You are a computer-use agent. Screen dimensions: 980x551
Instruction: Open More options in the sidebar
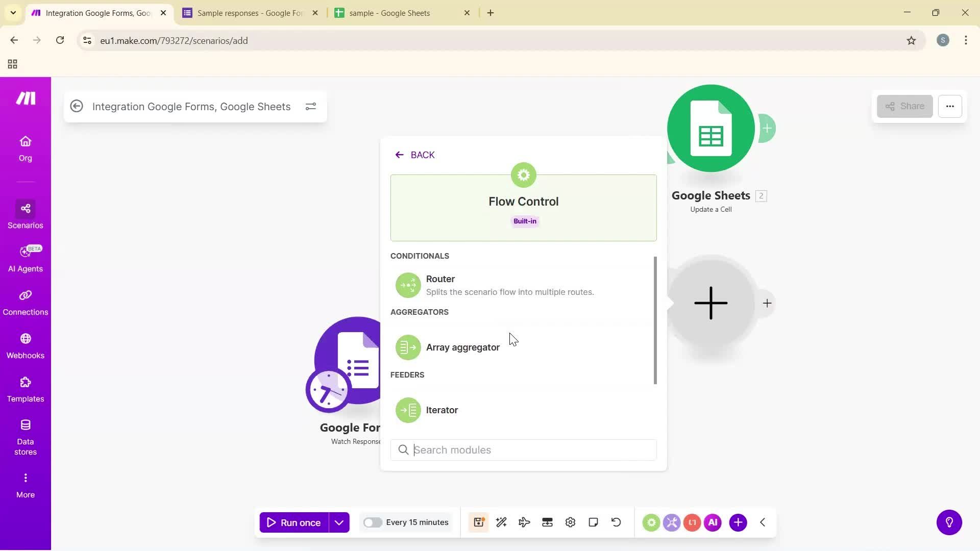[25, 484]
